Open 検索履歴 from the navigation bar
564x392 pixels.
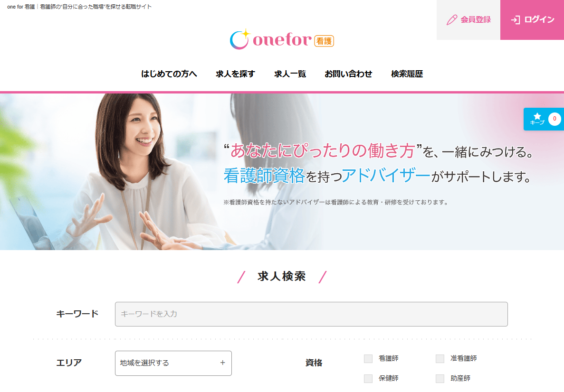(x=407, y=74)
